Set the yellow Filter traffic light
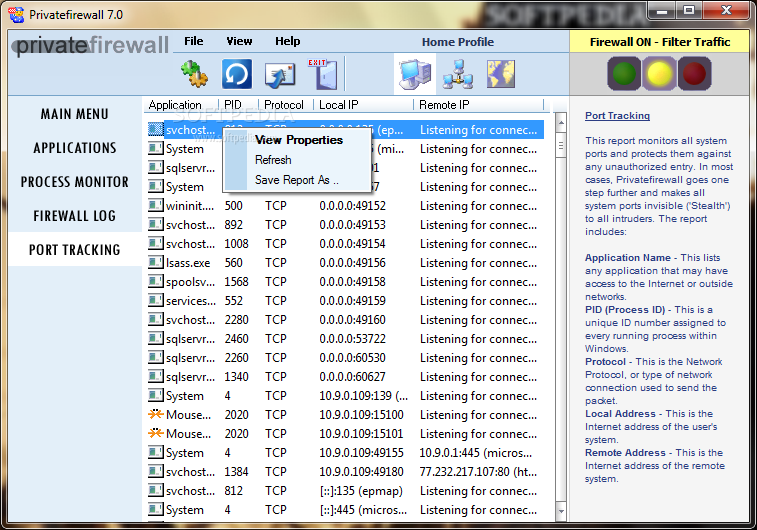Viewport: 757px width, 530px height. pos(659,73)
